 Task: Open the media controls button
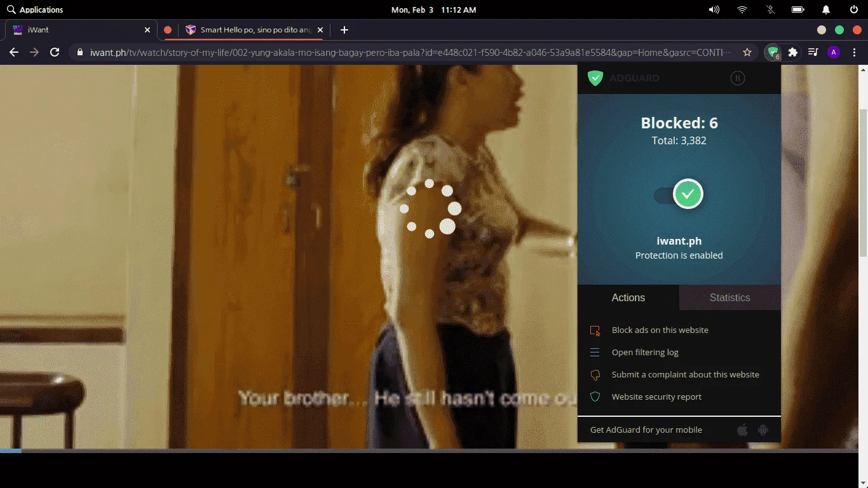click(x=813, y=52)
